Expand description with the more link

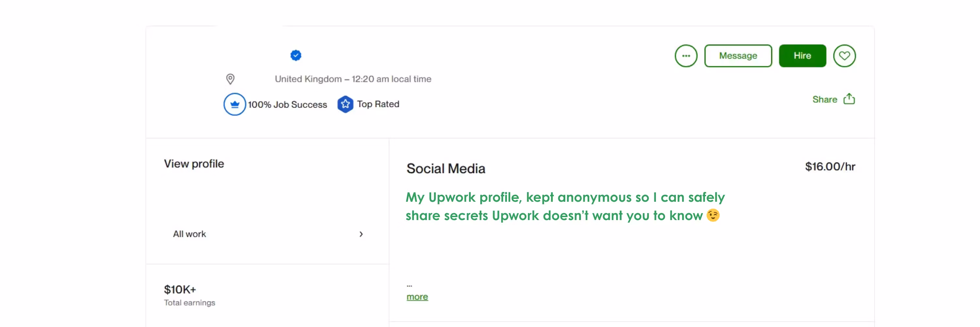pos(417,297)
